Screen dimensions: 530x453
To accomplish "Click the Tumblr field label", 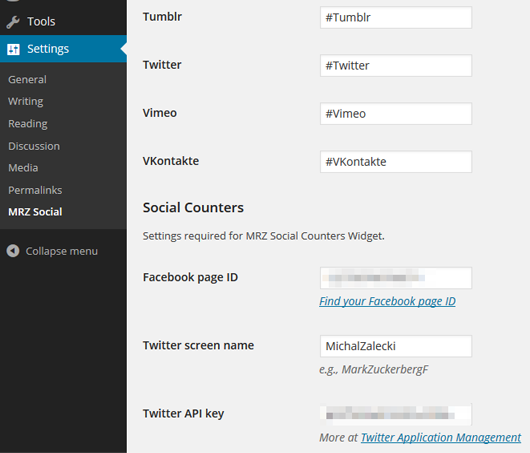I will point(162,17).
